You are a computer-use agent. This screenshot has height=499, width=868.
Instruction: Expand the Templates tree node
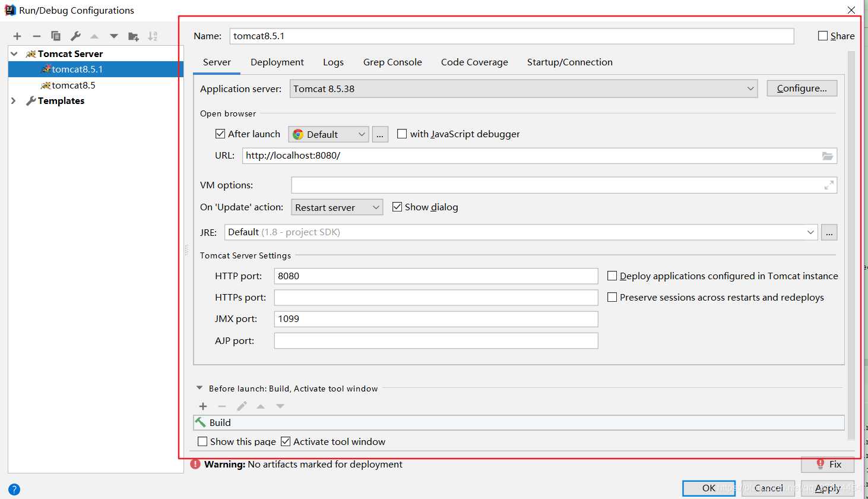point(14,101)
